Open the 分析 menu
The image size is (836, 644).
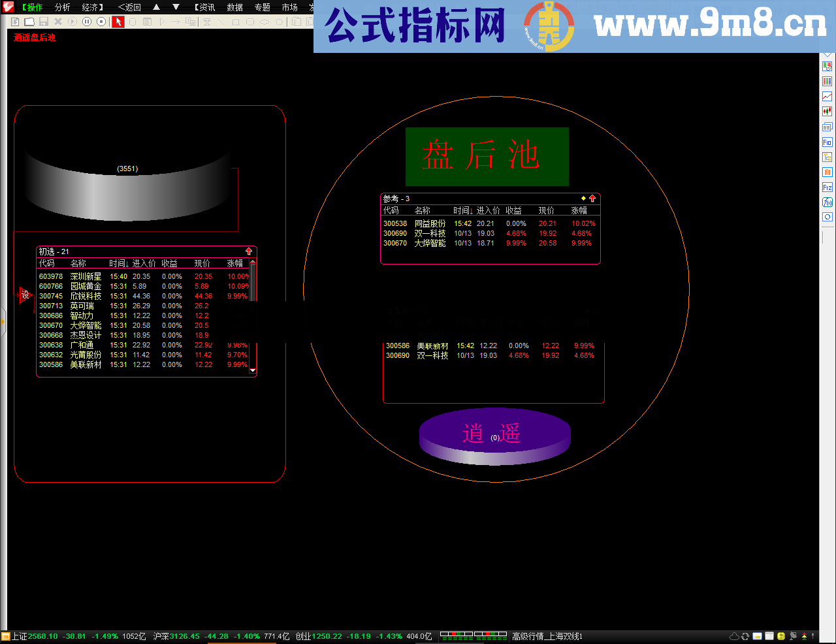point(62,7)
